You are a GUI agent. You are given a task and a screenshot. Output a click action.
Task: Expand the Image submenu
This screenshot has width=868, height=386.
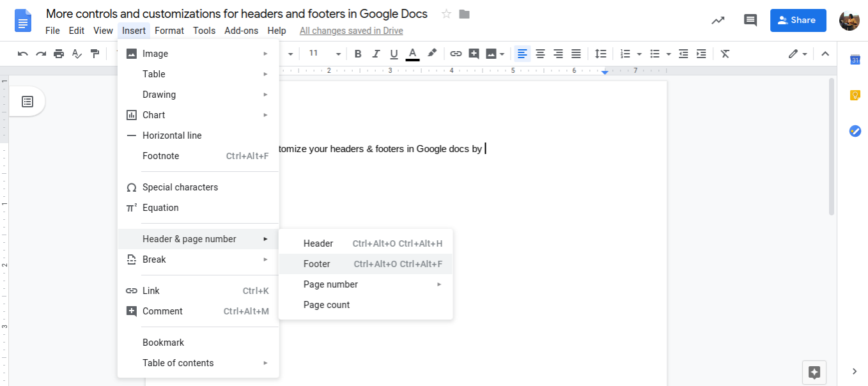(198, 54)
